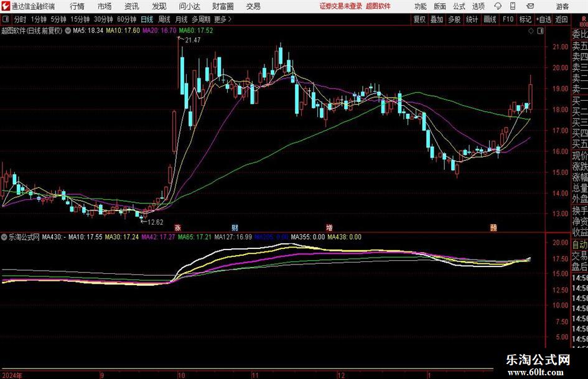Click the 返回 back button

[x=561, y=19]
